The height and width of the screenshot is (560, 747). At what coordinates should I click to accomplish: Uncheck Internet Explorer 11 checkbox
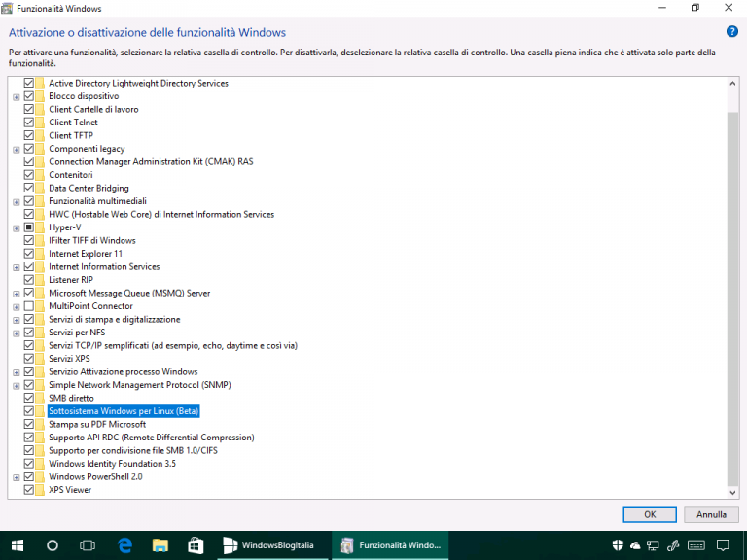(28, 254)
